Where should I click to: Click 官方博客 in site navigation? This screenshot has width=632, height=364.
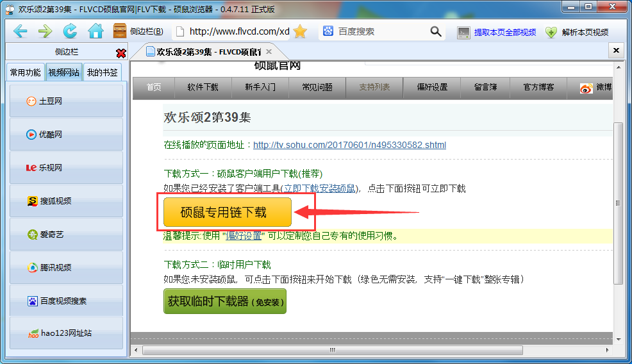[x=538, y=87]
